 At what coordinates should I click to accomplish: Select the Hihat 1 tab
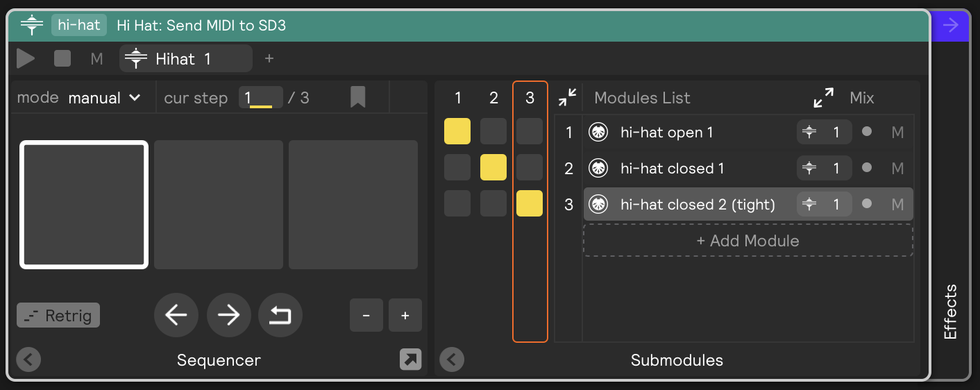[x=186, y=59]
